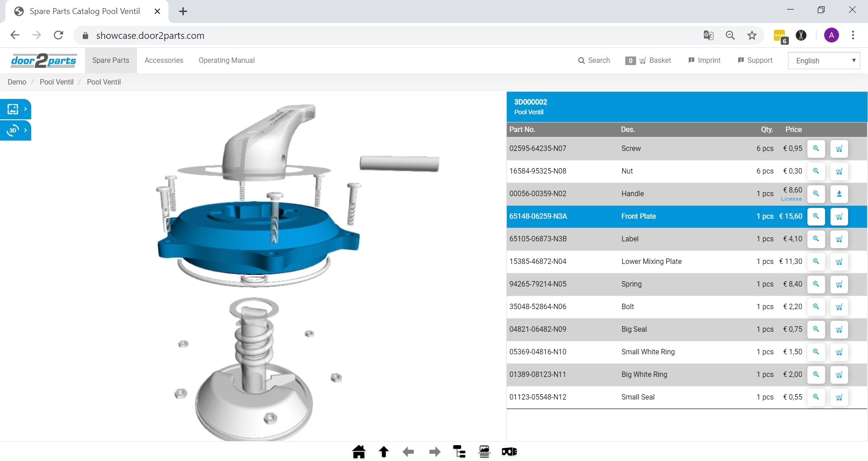This screenshot has height=461, width=868.
Task: Open the image list icon in bottom toolbar
Action: (484, 452)
